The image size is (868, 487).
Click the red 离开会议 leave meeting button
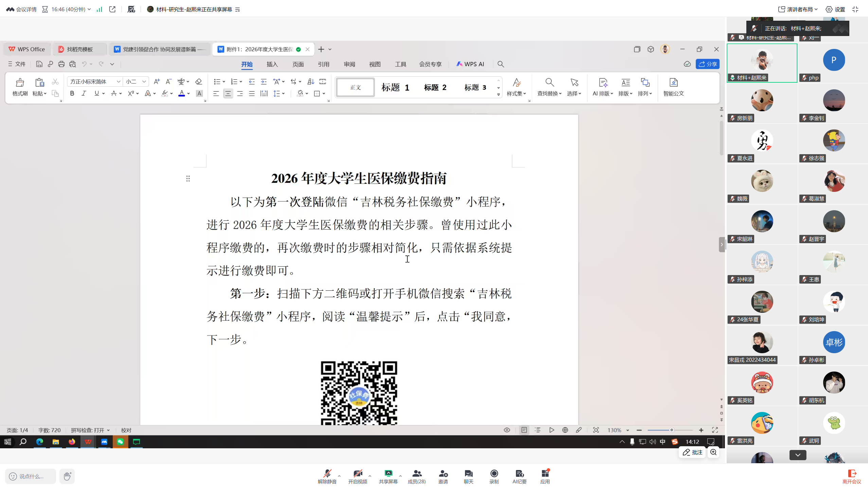coord(851,476)
